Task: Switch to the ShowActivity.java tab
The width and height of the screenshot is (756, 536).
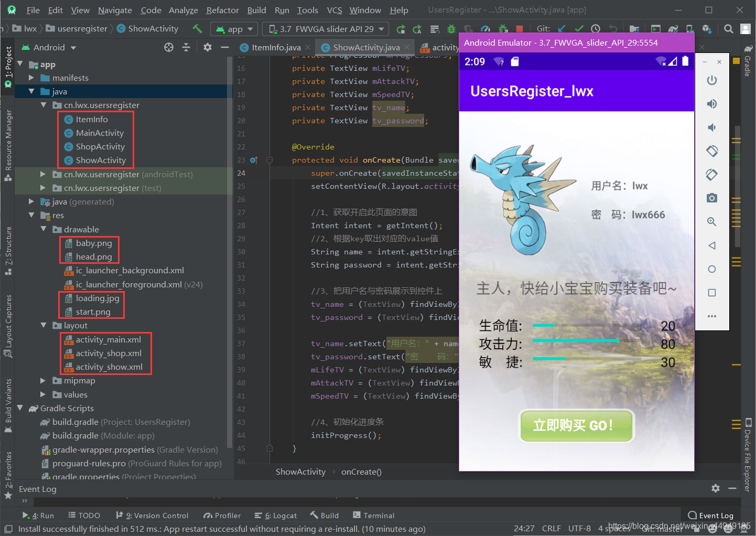Action: click(366, 48)
